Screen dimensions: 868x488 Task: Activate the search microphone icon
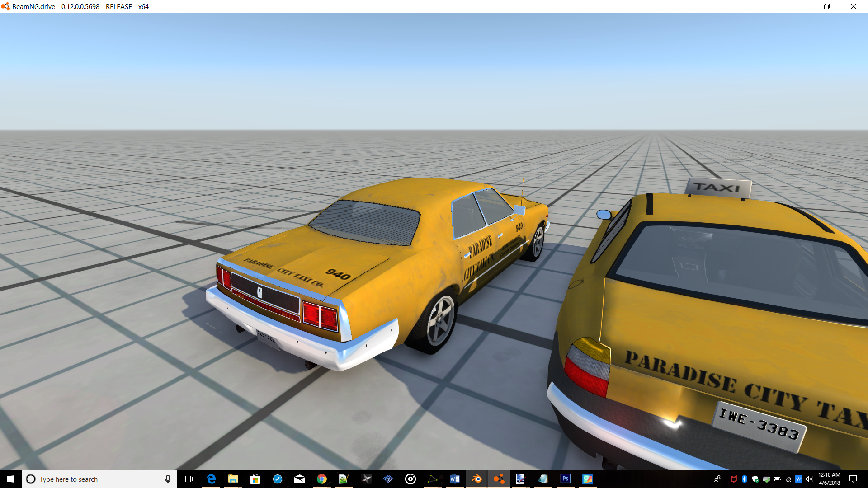tap(168, 479)
